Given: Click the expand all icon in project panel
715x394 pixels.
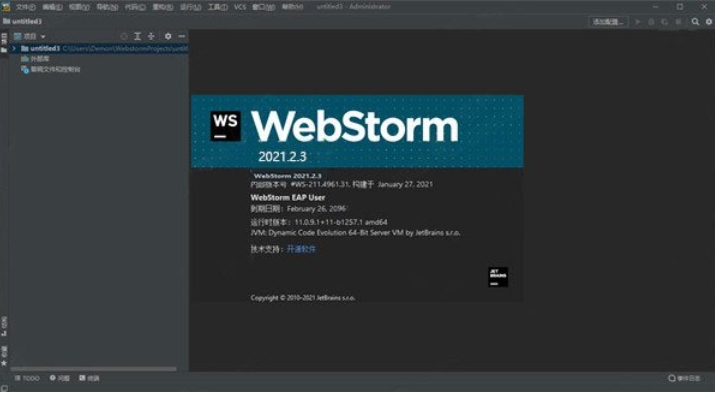Looking at the screenshot, I should (137, 36).
